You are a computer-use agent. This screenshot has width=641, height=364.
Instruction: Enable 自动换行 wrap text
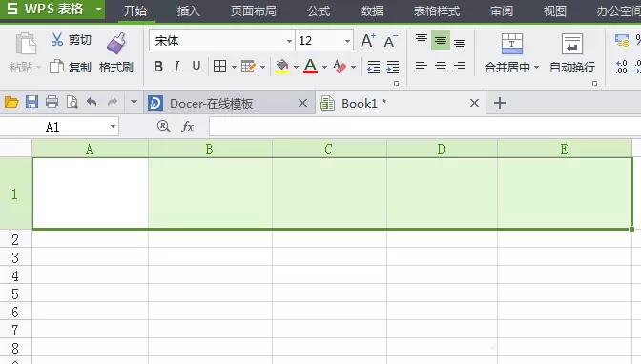pos(572,53)
